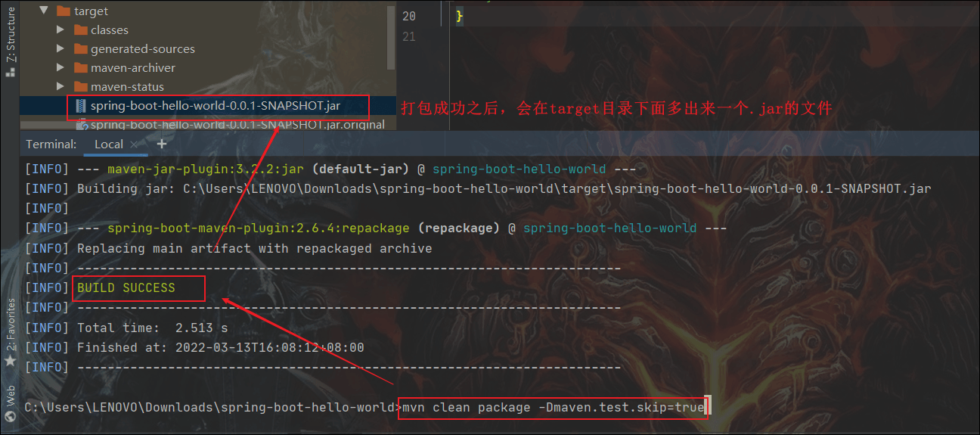This screenshot has width=980, height=435.
Task: Expand the maven-status folder arrow
Action: click(60, 86)
